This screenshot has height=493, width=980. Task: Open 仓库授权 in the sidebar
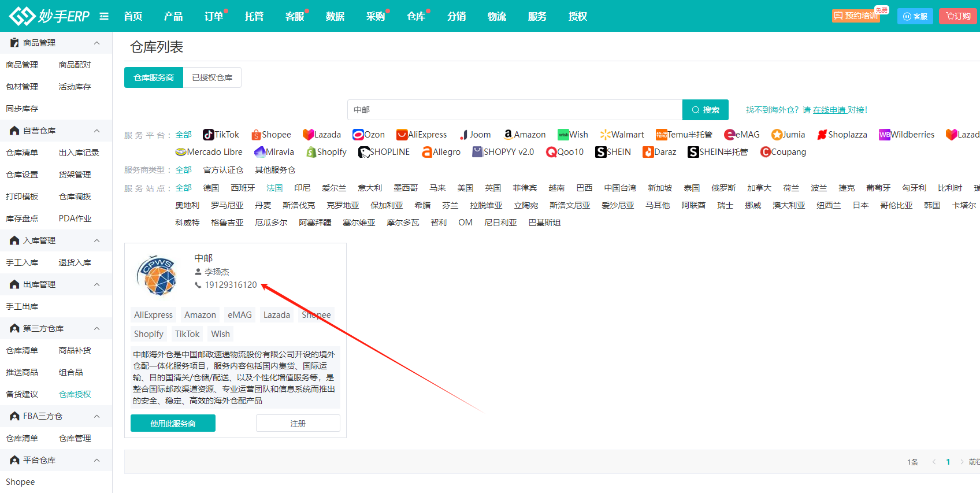(x=75, y=394)
